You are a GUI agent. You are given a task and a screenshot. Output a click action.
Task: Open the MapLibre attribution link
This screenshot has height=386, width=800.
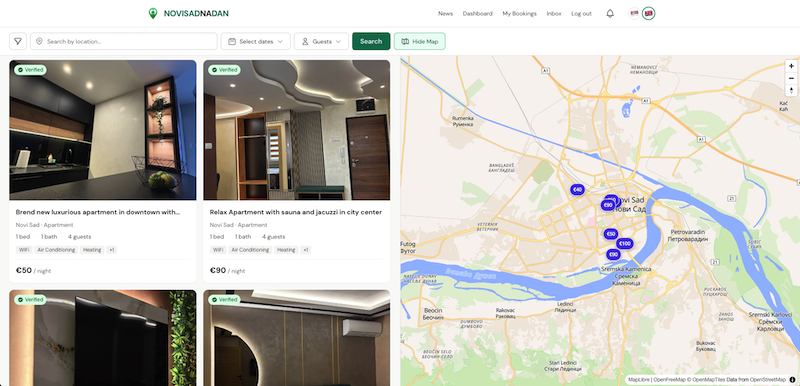point(639,379)
